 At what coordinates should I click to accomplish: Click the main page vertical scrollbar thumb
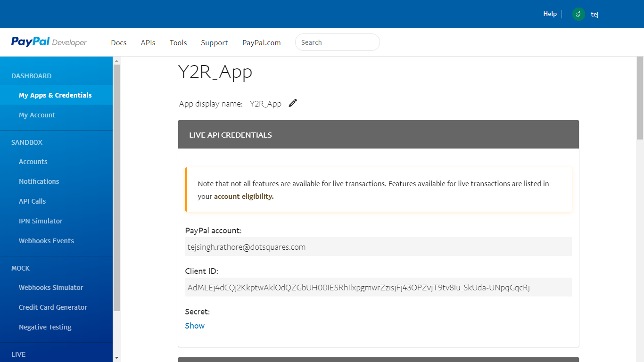pos(640,98)
